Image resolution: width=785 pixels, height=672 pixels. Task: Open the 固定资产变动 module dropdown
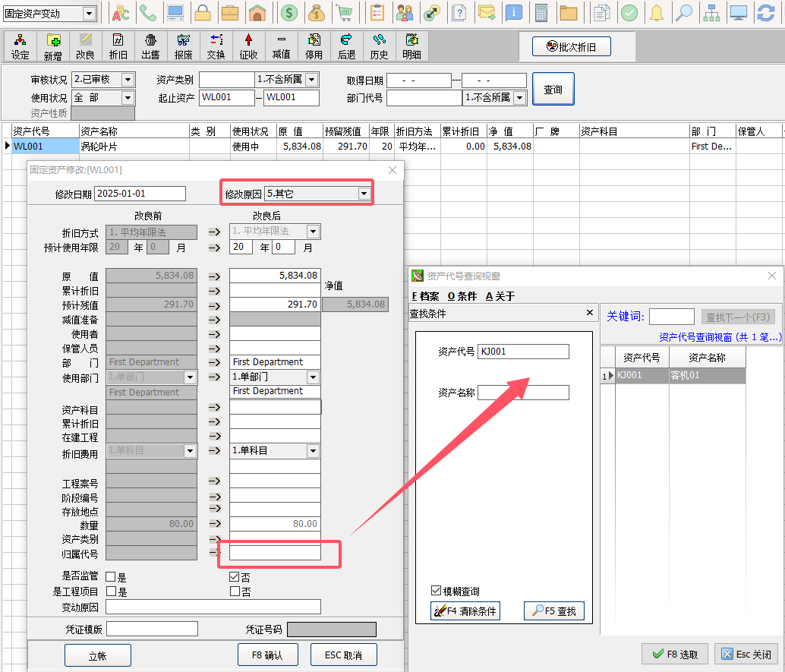click(x=89, y=14)
